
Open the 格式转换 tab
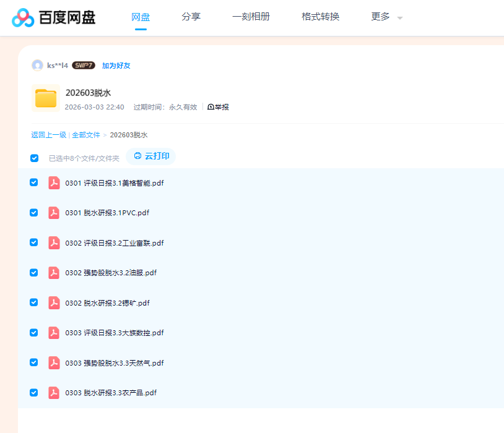click(x=321, y=17)
